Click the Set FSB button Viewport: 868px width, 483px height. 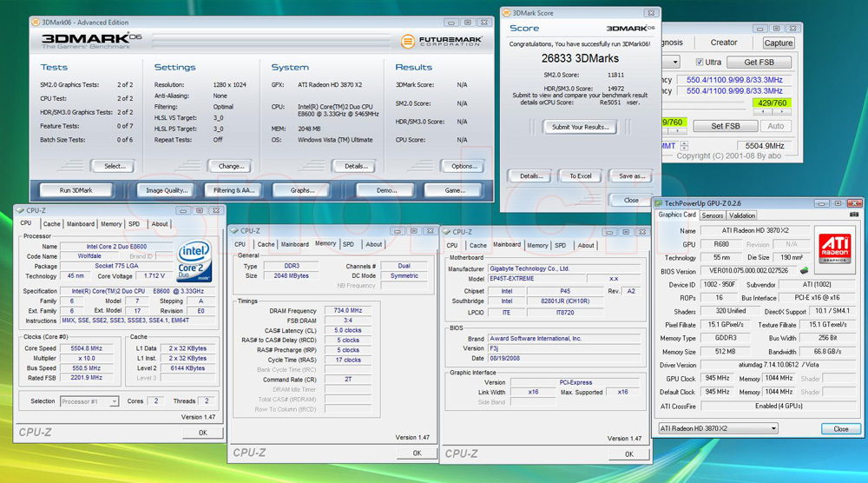point(725,126)
